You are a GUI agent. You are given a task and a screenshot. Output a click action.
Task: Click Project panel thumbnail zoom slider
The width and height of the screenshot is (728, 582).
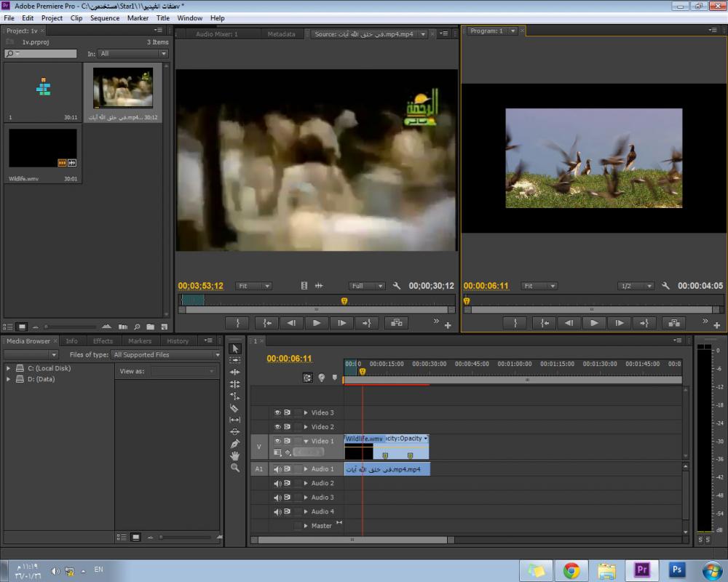click(x=70, y=327)
